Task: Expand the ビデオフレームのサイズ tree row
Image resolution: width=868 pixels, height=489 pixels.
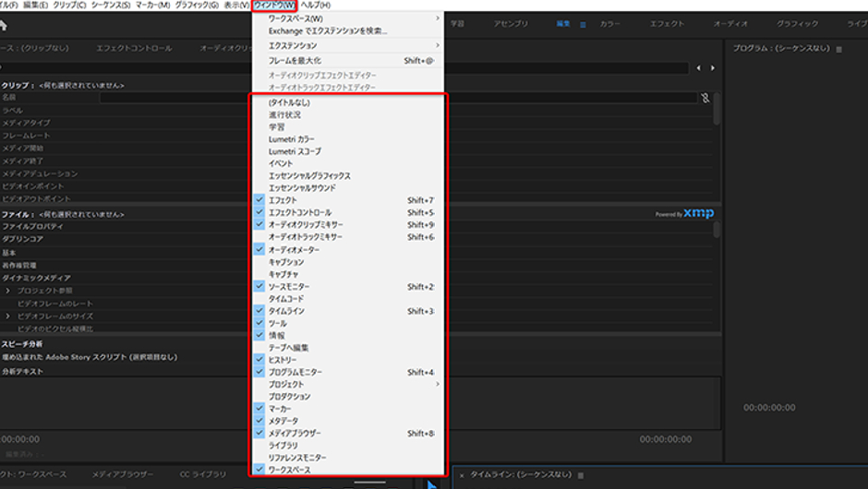Action: pyautogui.click(x=7, y=316)
